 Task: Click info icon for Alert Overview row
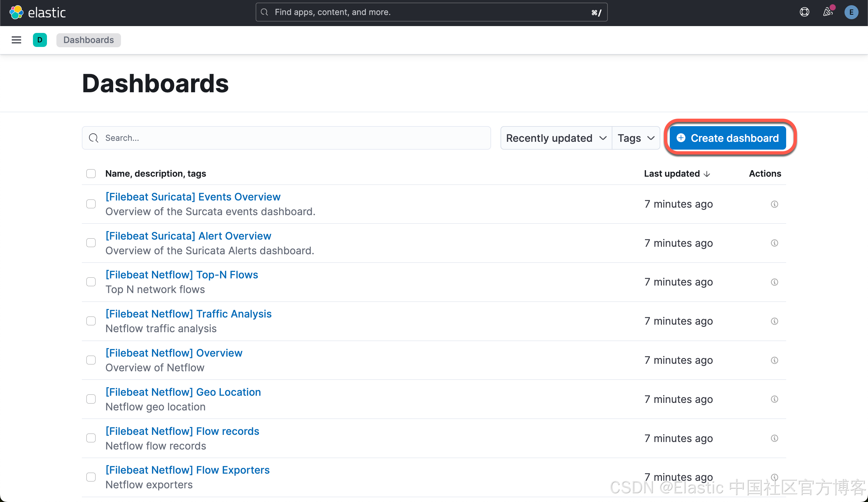pyautogui.click(x=774, y=243)
